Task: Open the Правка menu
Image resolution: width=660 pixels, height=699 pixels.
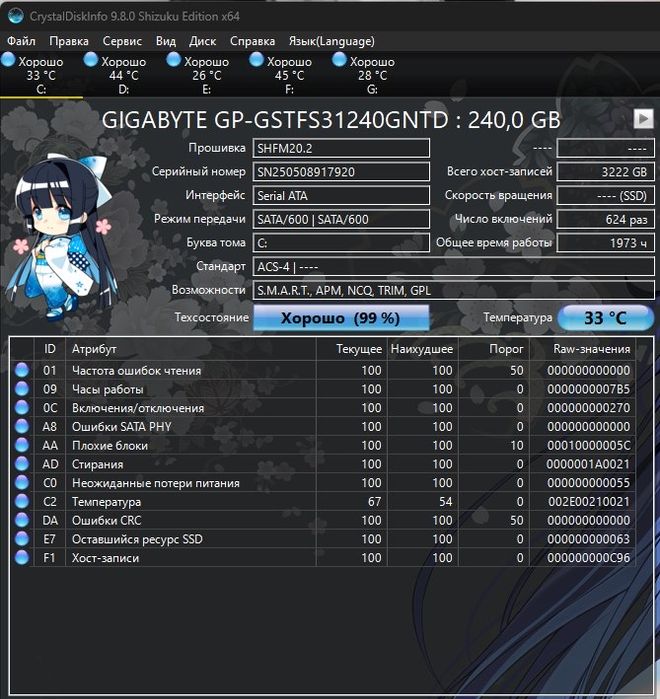Action: [x=69, y=41]
